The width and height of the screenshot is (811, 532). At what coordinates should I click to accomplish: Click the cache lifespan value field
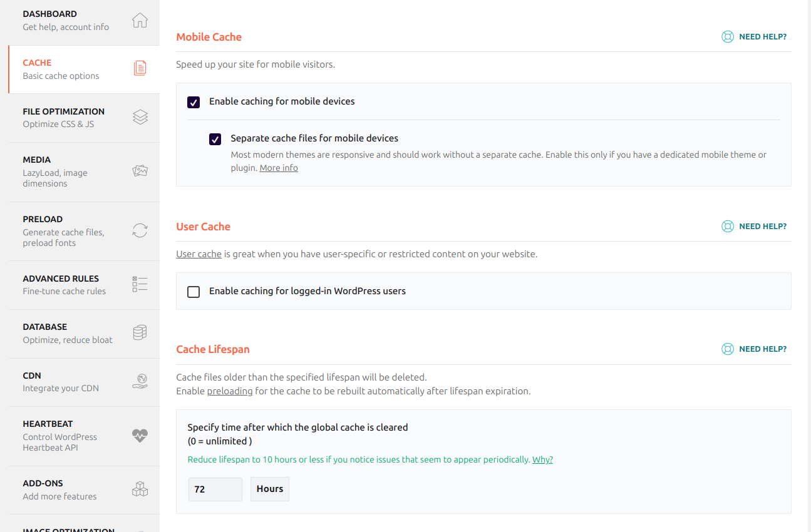click(x=215, y=489)
